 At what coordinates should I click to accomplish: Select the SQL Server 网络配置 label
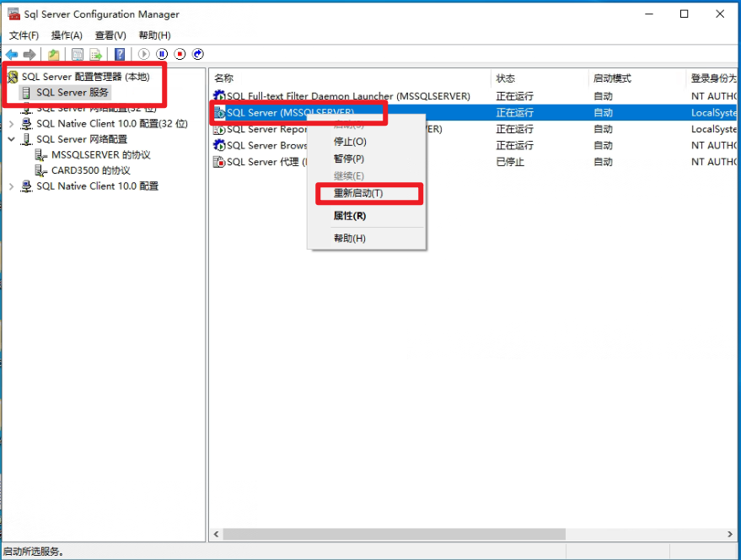[82, 139]
